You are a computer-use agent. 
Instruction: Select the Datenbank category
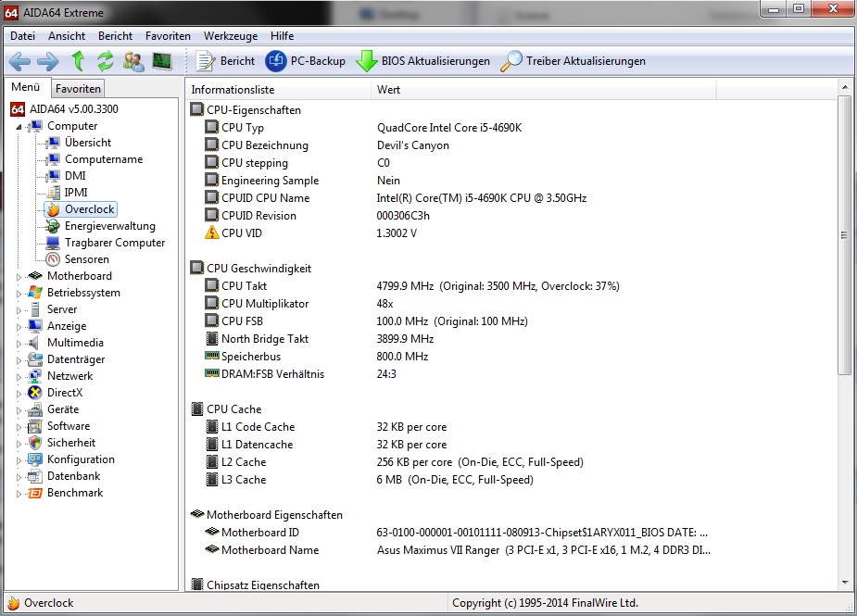tap(64, 476)
